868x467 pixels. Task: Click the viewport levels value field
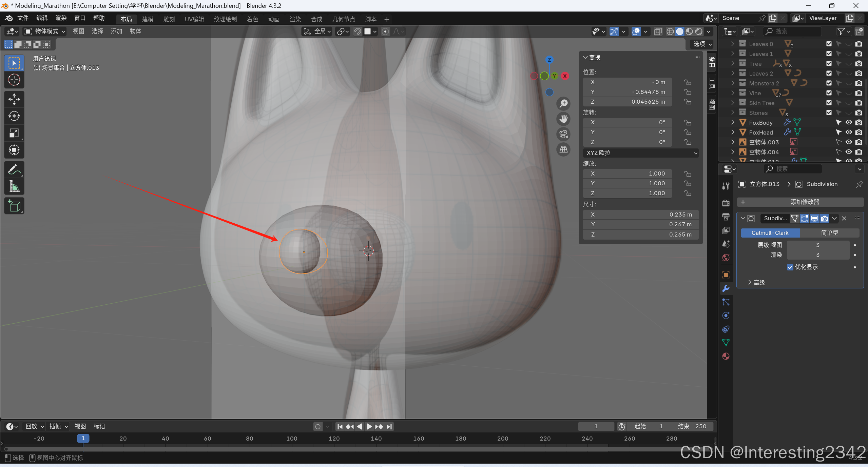817,245
